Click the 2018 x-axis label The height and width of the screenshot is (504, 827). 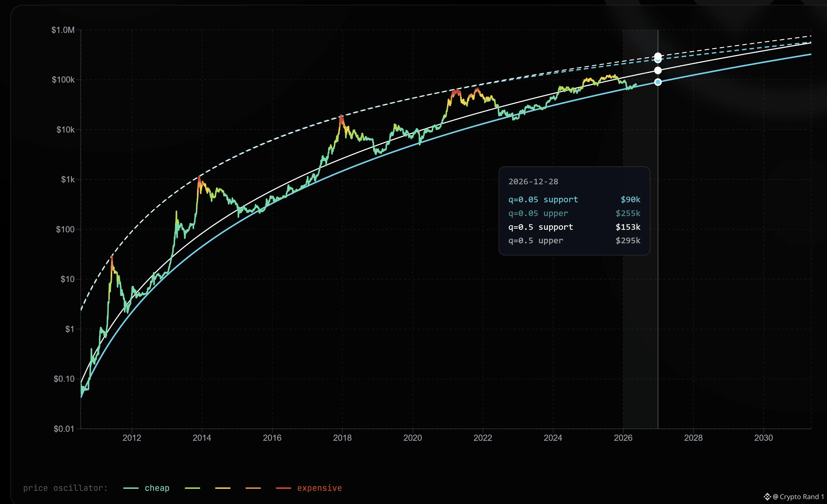click(342, 438)
